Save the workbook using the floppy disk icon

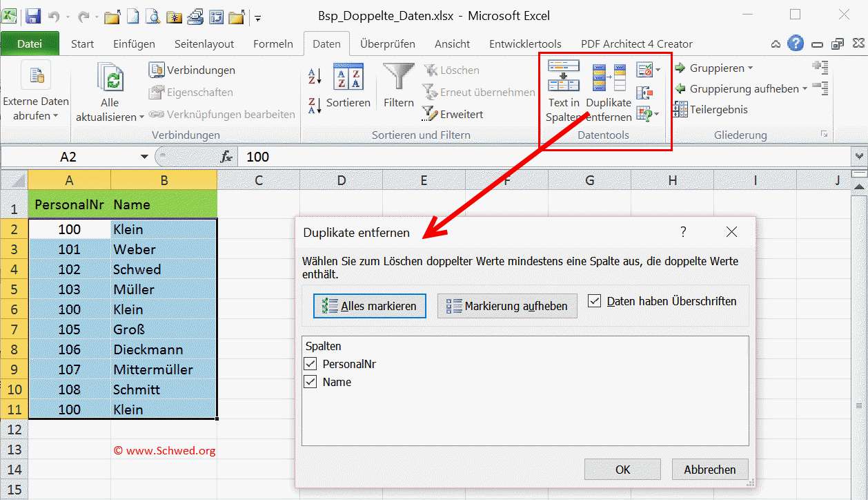(x=32, y=17)
